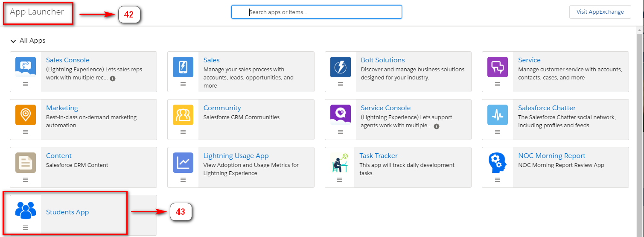
Task: Click the yellow Community people icon
Action: [183, 115]
